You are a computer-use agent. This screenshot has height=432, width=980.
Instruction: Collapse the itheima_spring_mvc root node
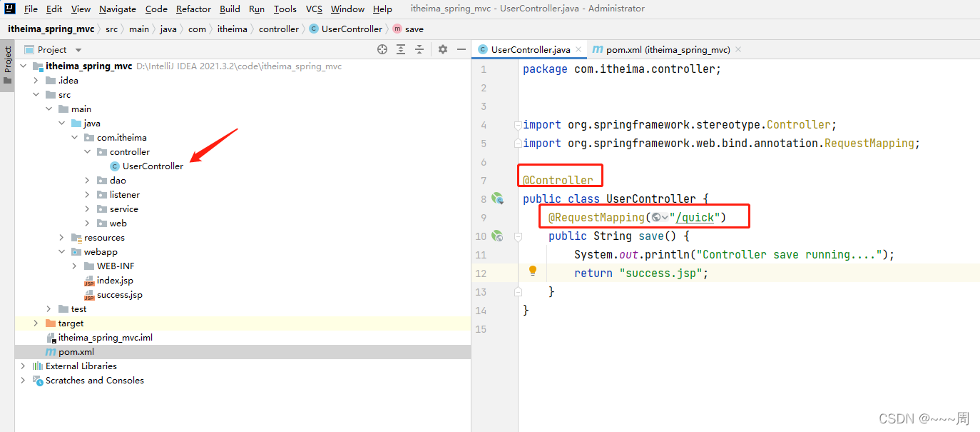coord(24,66)
